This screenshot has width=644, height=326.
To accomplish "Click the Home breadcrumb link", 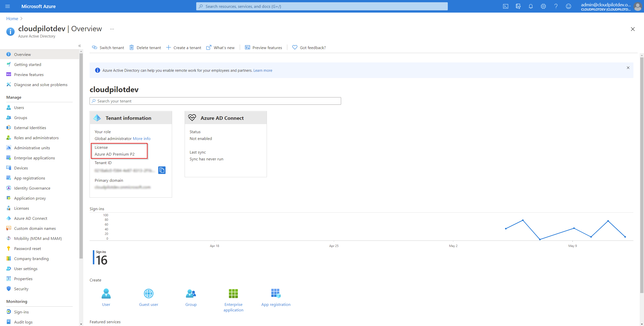I will pyautogui.click(x=12, y=19).
